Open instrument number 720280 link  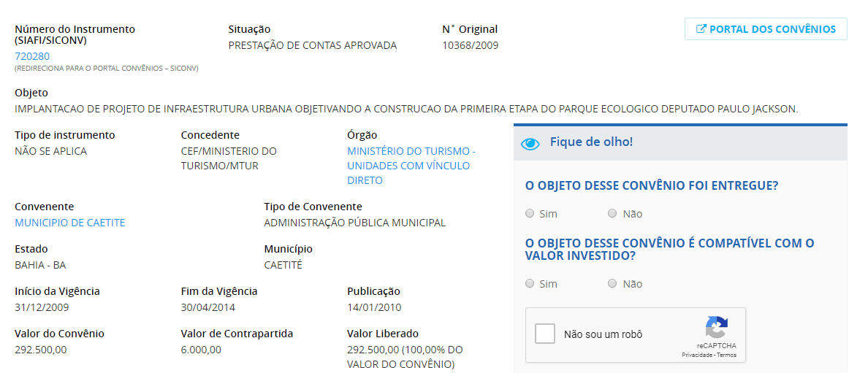32,56
